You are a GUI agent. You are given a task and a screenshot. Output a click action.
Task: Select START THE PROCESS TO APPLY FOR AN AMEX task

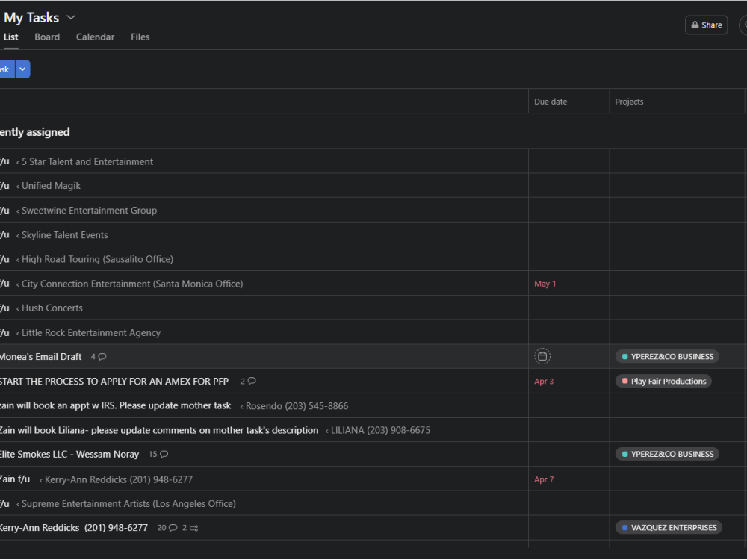coord(114,382)
